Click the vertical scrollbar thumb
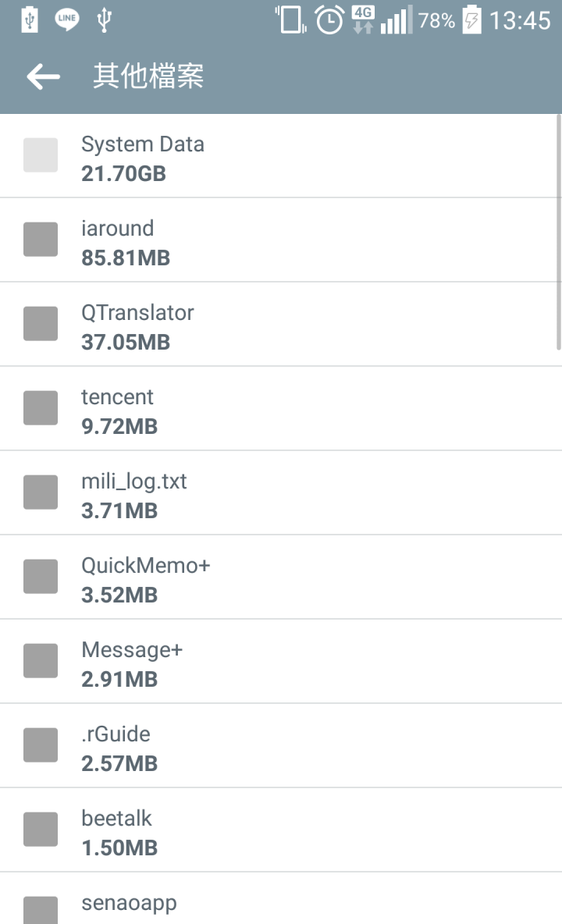562x924 pixels. [558, 233]
